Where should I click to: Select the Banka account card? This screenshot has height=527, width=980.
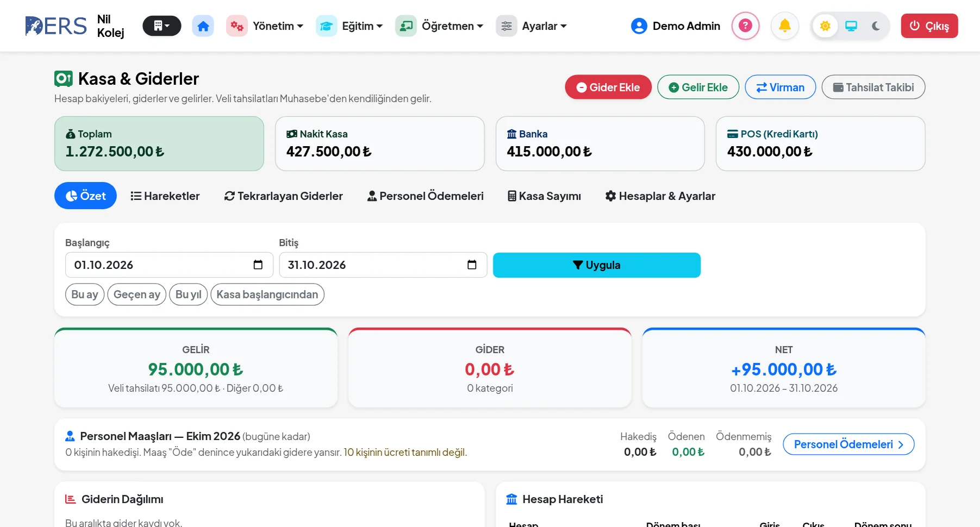(x=600, y=143)
